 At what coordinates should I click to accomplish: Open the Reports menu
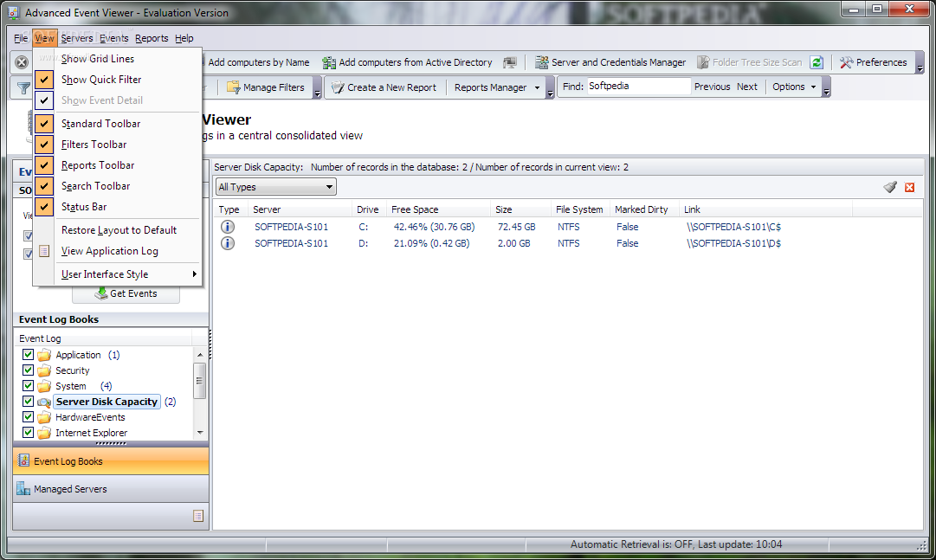click(x=152, y=38)
